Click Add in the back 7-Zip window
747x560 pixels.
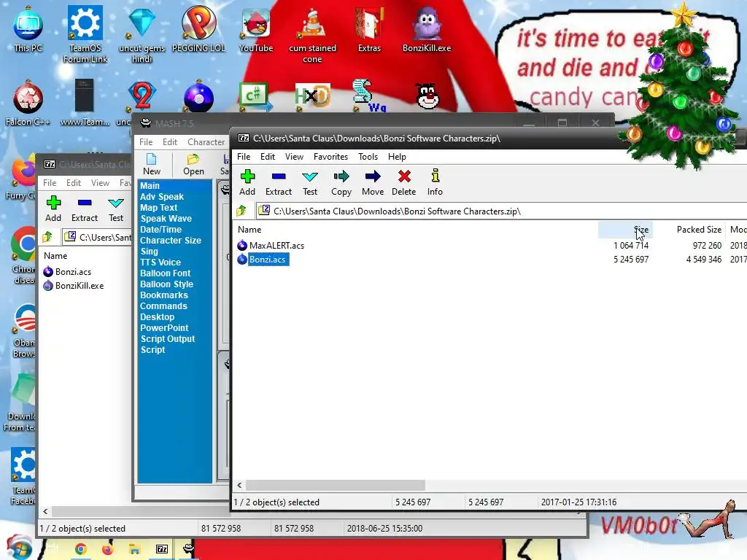tap(53, 209)
